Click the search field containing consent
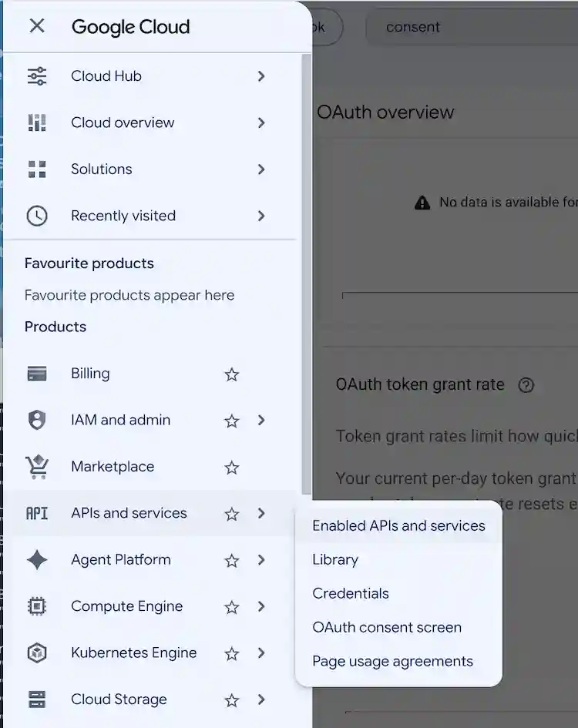The width and height of the screenshot is (578, 728). [x=472, y=27]
